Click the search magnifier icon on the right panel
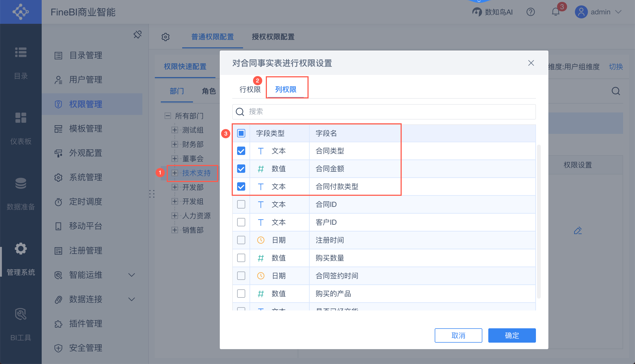Viewport: 635px width, 364px height. pyautogui.click(x=616, y=91)
